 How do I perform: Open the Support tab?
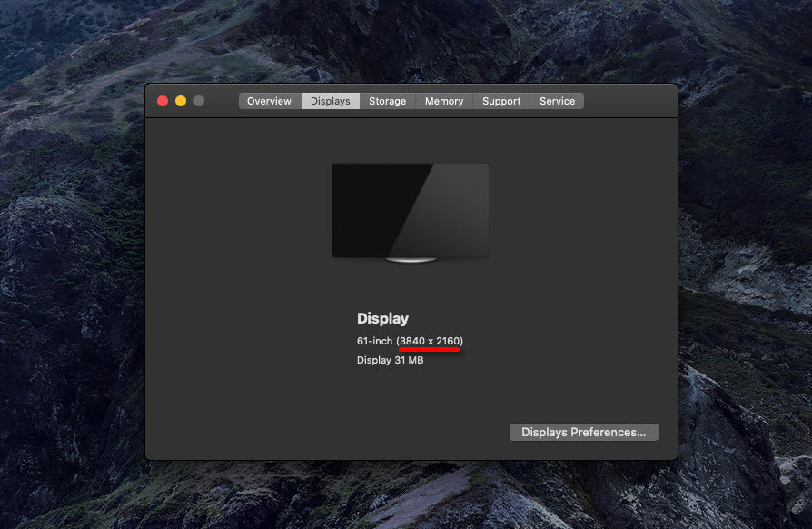pyautogui.click(x=501, y=101)
